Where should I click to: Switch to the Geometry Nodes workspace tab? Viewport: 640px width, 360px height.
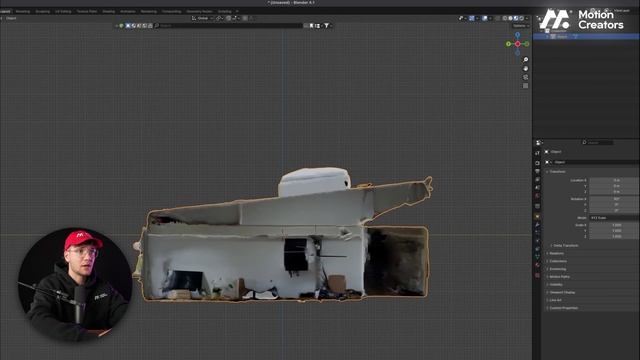coord(200,11)
